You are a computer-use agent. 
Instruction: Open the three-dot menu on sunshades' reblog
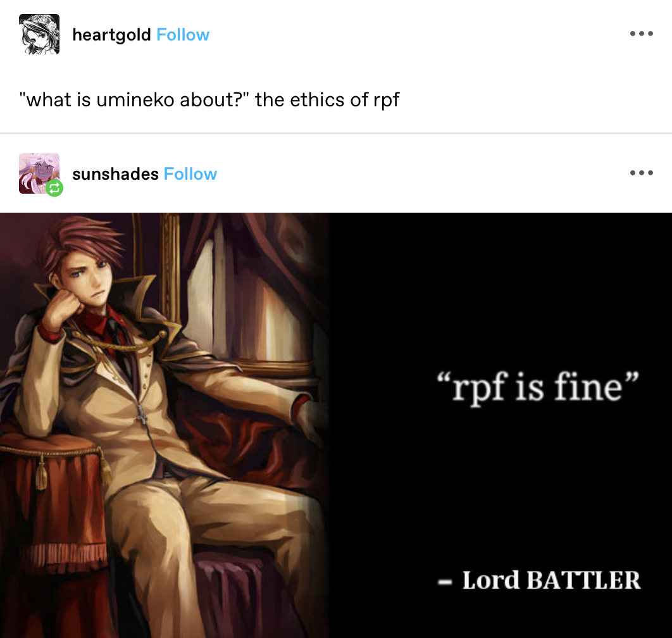[x=641, y=173]
